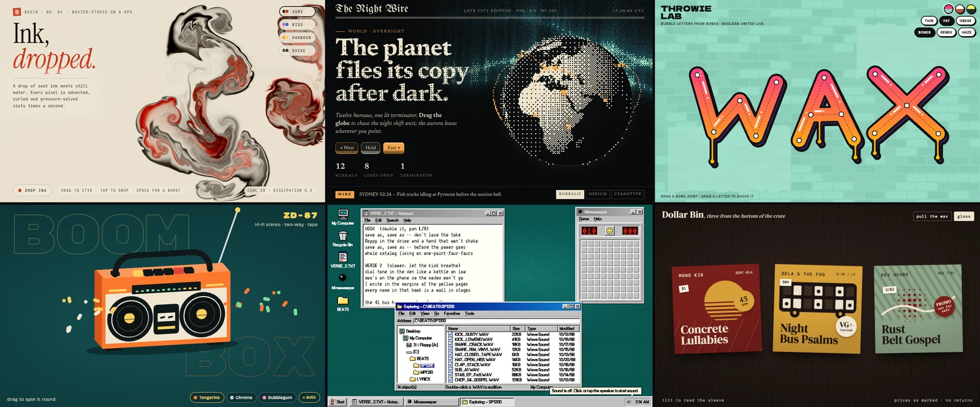Select the OXIDE ink palette
The image size is (980, 407).
point(297,51)
